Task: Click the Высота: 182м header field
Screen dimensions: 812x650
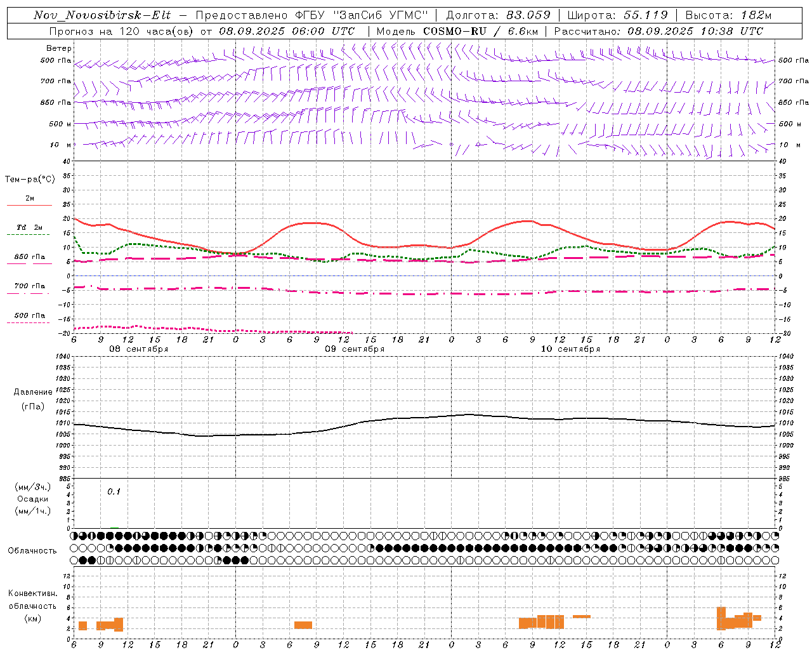Action: pyautogui.click(x=729, y=15)
